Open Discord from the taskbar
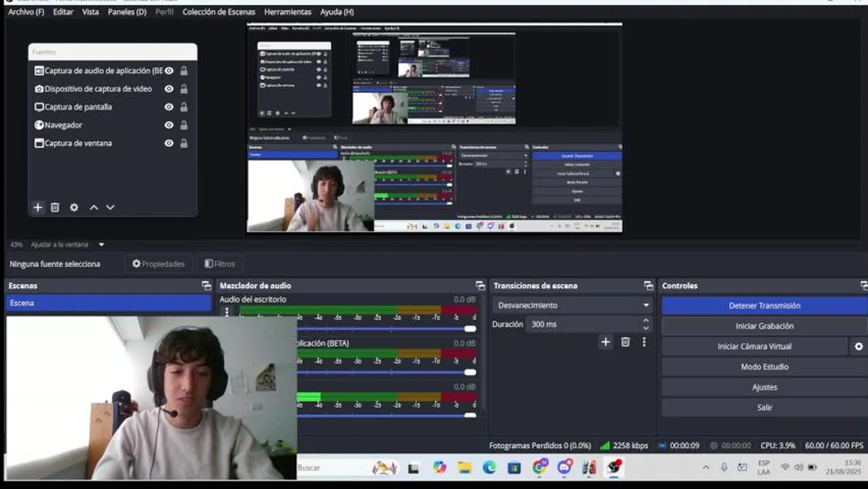The width and height of the screenshot is (868, 489). click(564, 467)
